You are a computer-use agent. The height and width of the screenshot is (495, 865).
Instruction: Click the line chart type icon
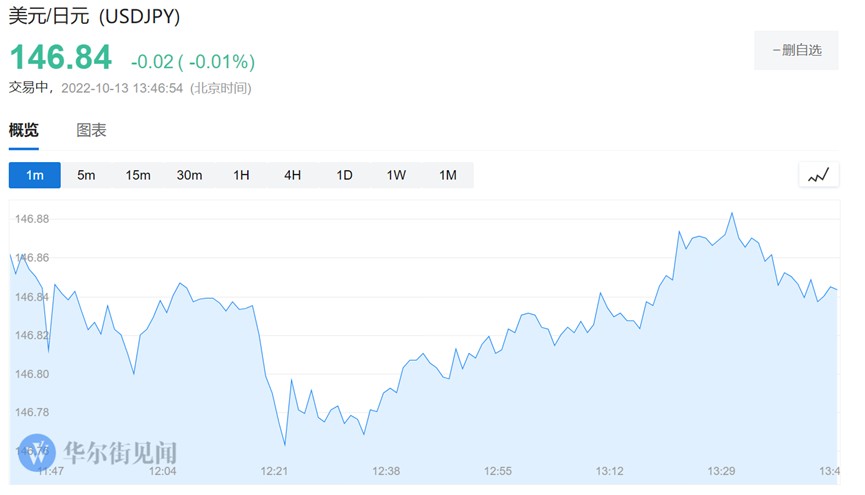pyautogui.click(x=818, y=175)
